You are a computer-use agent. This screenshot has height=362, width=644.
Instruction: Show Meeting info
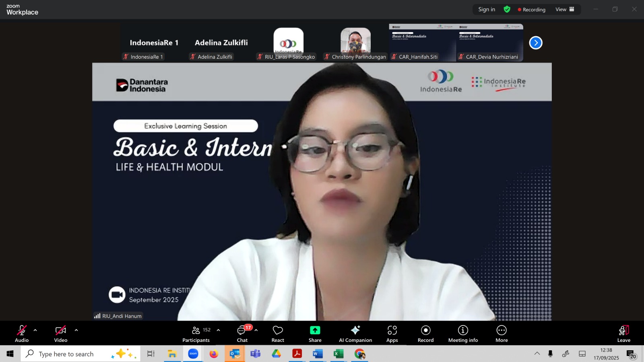(x=463, y=333)
